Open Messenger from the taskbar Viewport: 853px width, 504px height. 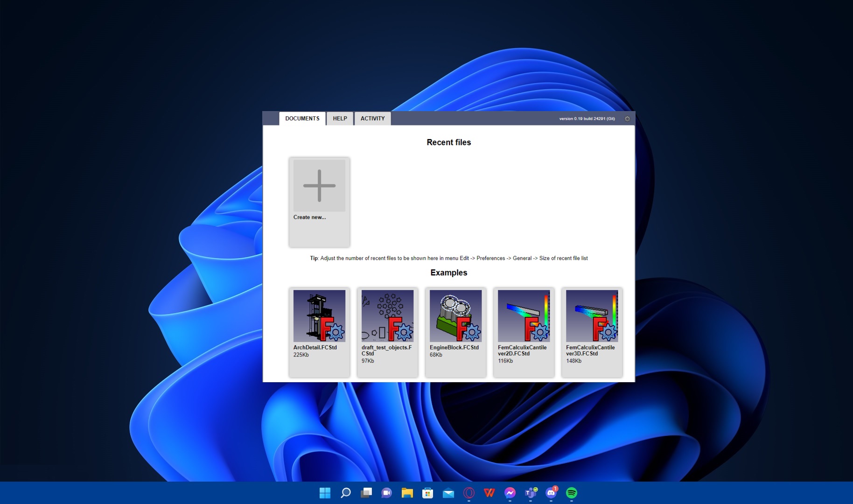pyautogui.click(x=510, y=493)
